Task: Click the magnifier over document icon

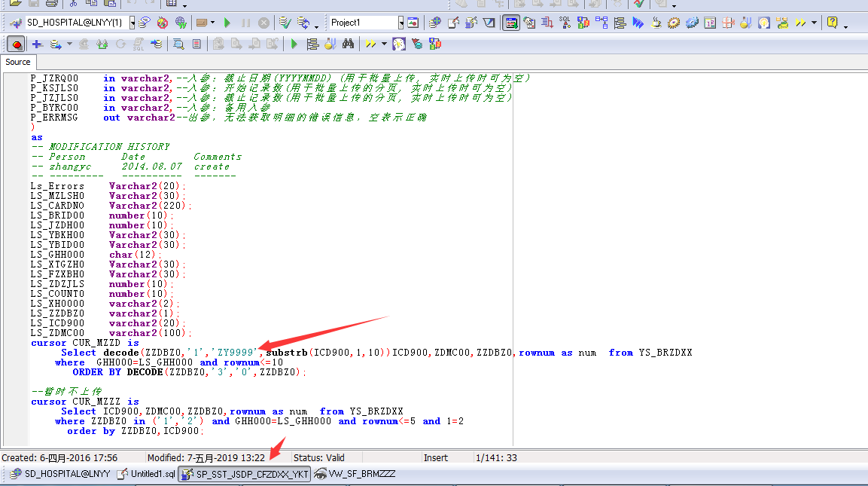Action: [178, 44]
